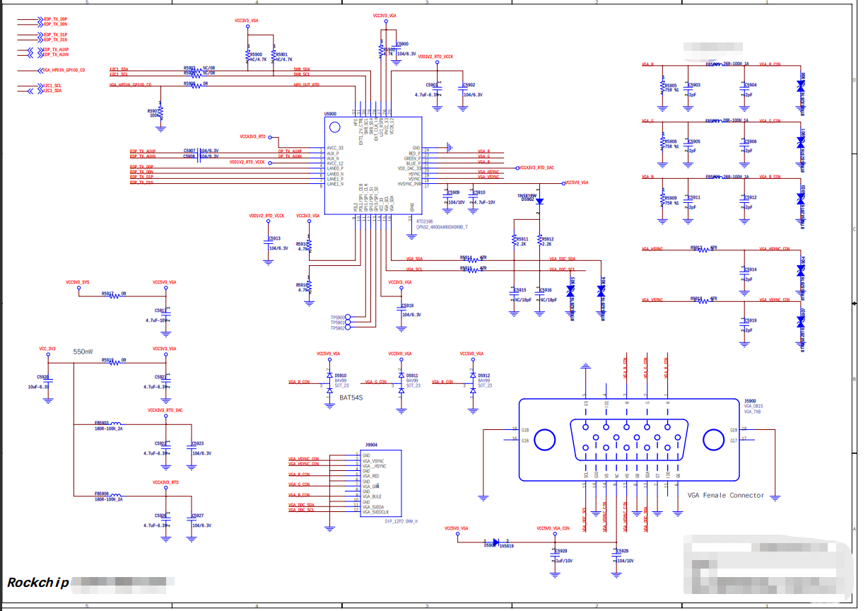
Task: Select the VGA_G_CON label beside FB filter
Action: [x=770, y=121]
